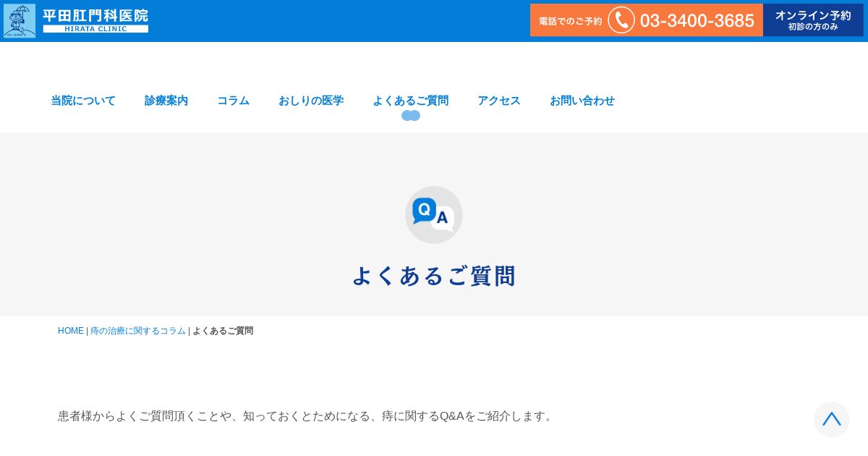
Task: Click the よくあるご質問 page heading
Action: (434, 276)
